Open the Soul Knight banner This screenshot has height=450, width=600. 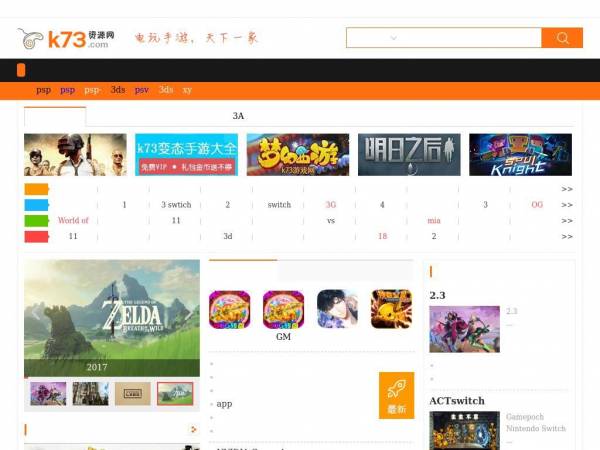520,155
